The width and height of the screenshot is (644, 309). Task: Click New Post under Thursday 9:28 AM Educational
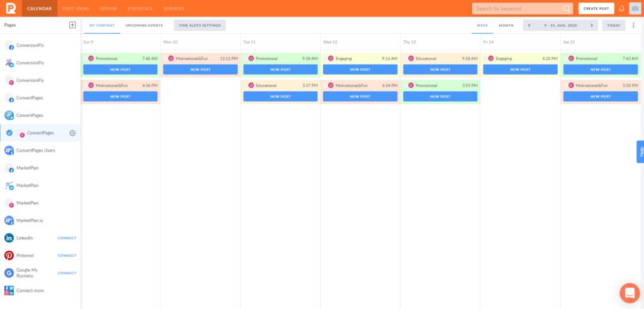click(x=440, y=70)
